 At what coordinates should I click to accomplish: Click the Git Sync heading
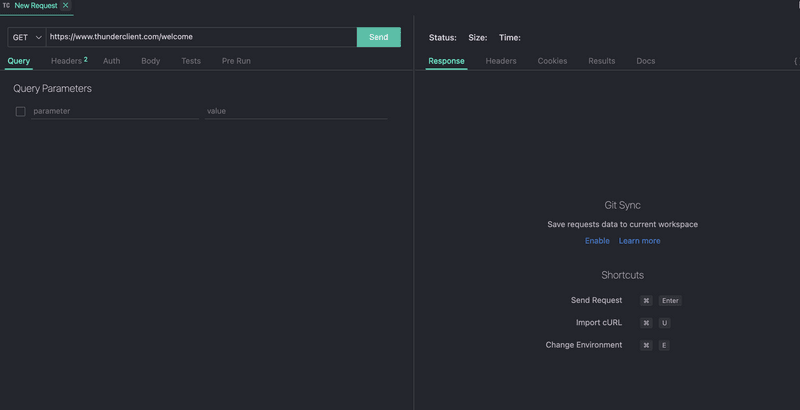pos(622,205)
